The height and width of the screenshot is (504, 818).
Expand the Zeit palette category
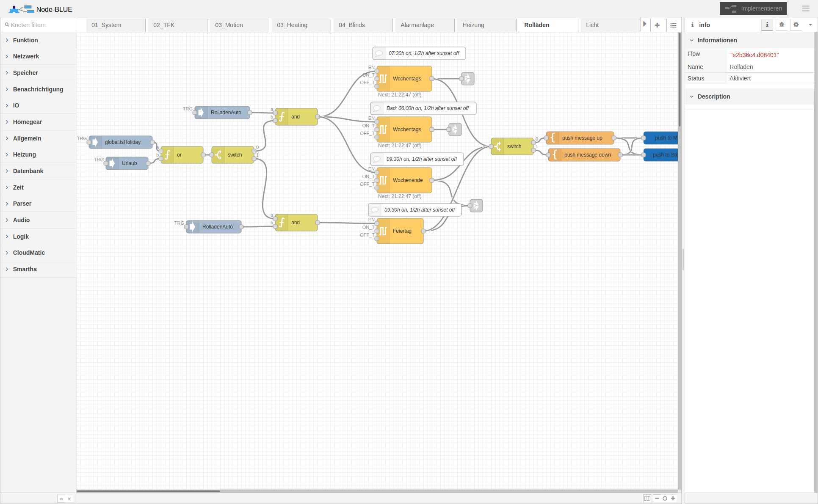pyautogui.click(x=38, y=187)
